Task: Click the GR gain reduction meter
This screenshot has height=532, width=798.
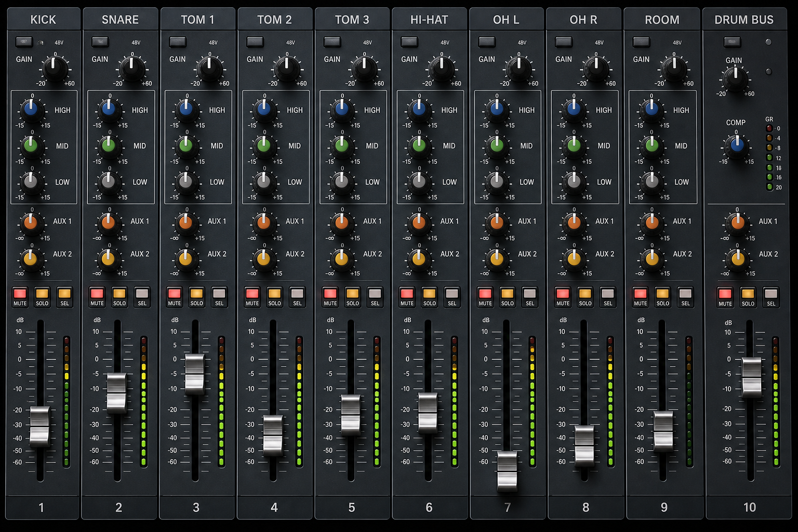Action: pyautogui.click(x=769, y=158)
